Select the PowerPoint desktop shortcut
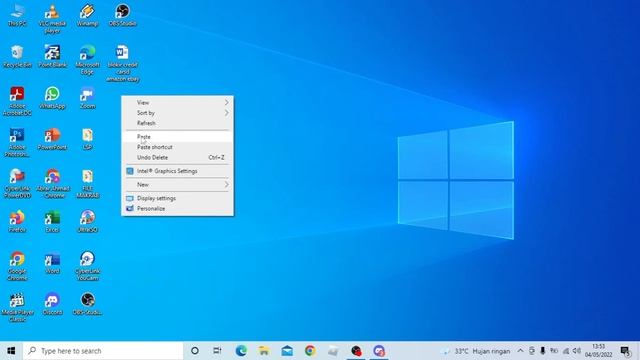The image size is (640, 360). (x=52, y=139)
